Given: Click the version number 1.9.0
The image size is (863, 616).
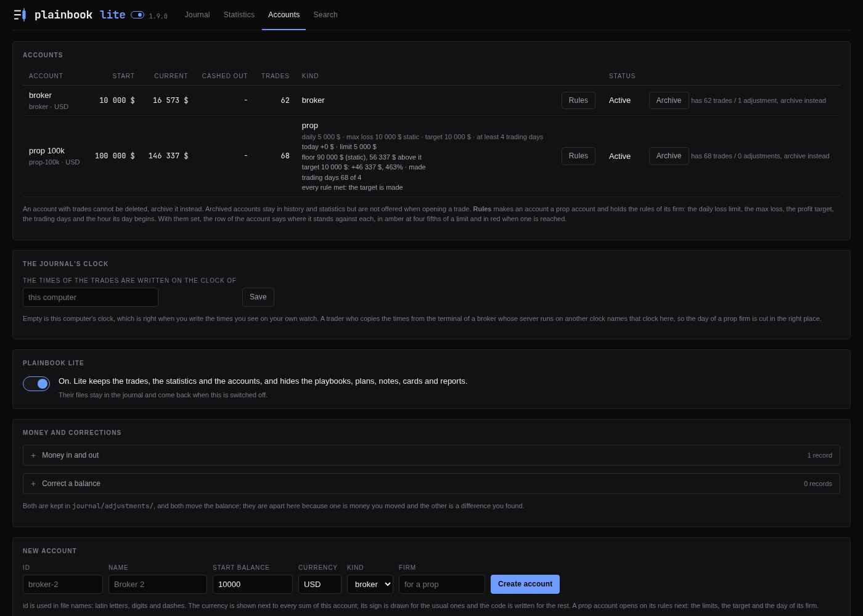Looking at the screenshot, I should [x=158, y=17].
